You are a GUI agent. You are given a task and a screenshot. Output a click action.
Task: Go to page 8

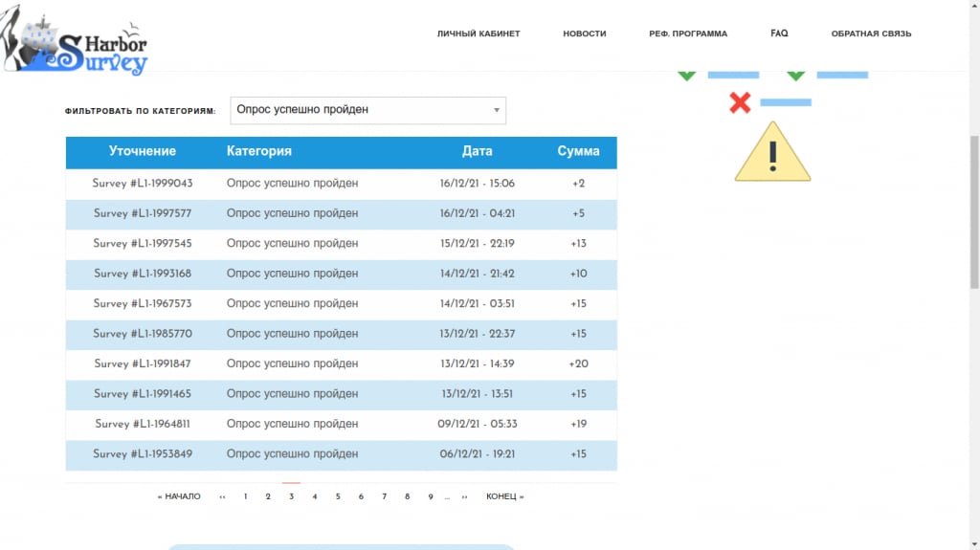click(407, 496)
